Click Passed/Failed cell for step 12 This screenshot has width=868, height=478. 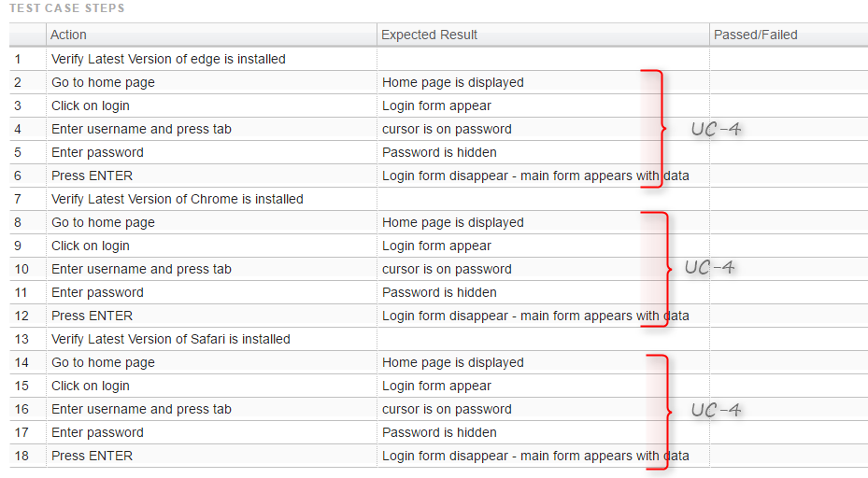coord(789,316)
